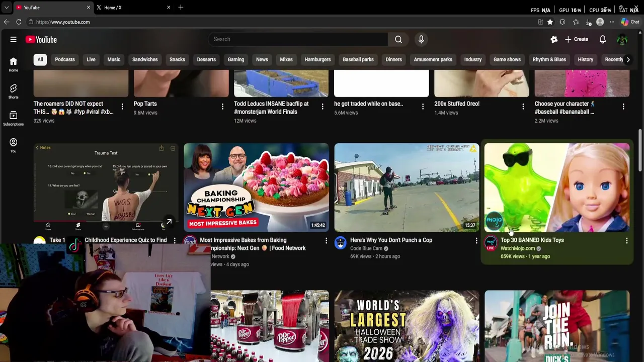Screen dimensions: 644x362
Task: Open browser downloads icon
Action: pos(588,22)
